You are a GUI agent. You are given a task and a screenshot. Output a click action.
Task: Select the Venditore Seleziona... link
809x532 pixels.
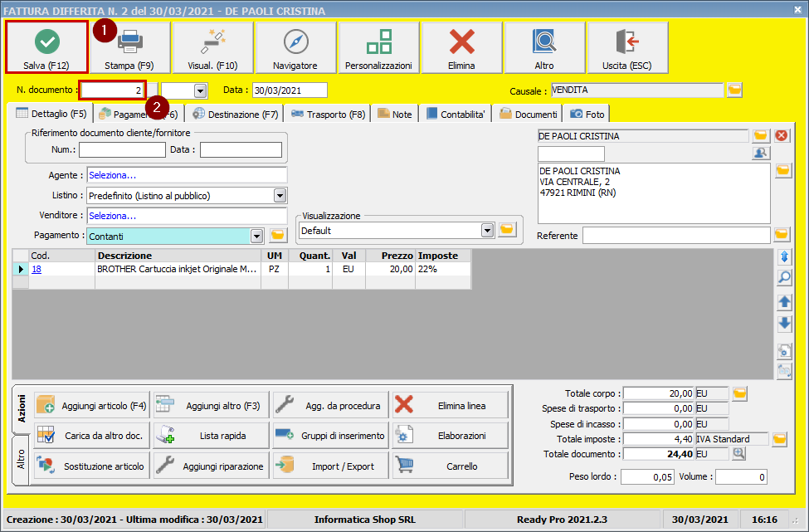113,216
